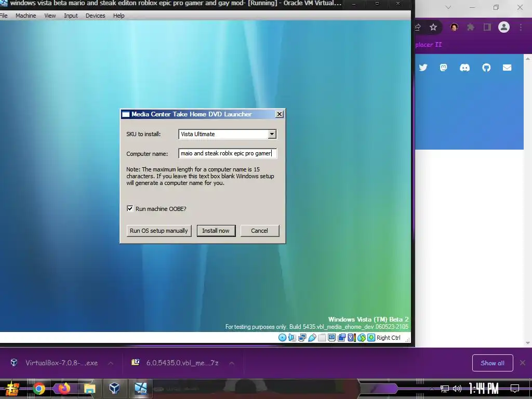The height and width of the screenshot is (399, 532).
Task: Click the Run OS setup manually button
Action: click(159, 231)
